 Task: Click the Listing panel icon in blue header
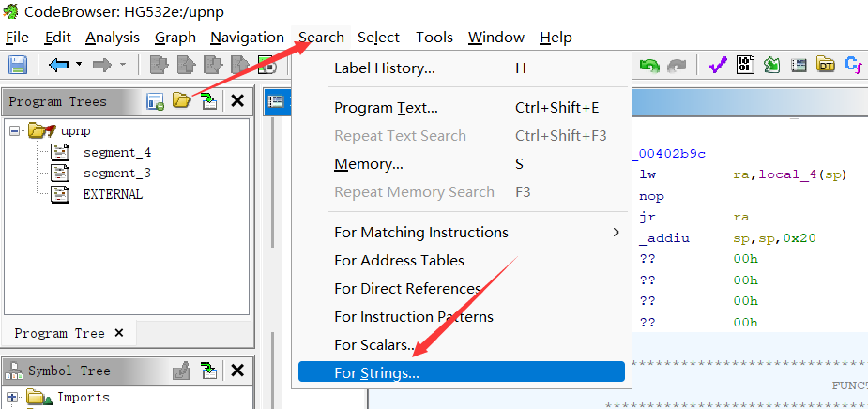pos(275,101)
